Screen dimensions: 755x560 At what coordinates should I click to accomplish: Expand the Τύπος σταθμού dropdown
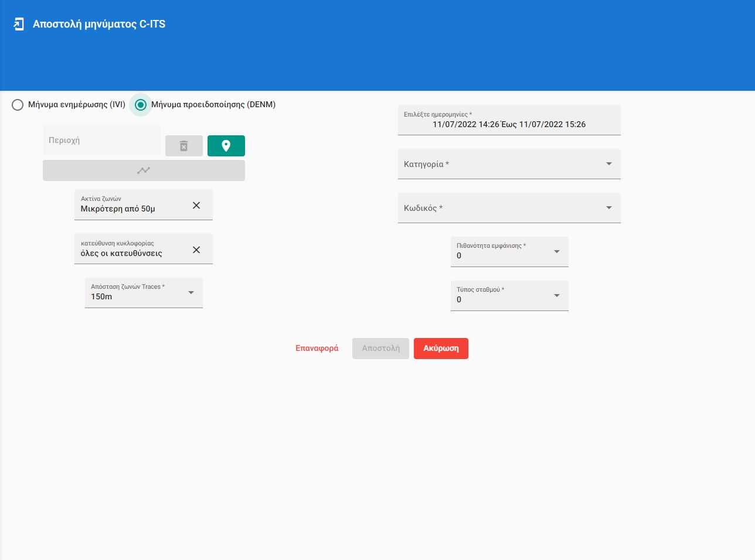coord(509,296)
